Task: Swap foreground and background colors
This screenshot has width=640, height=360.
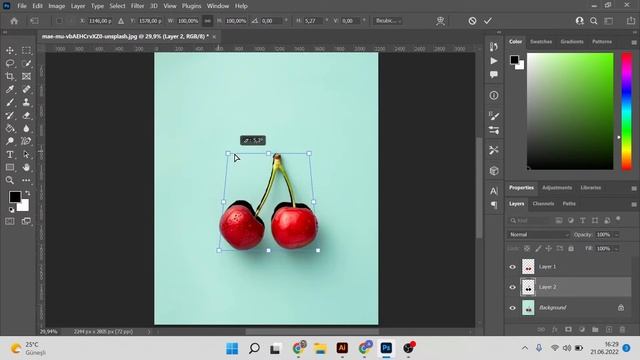Action: [x=27, y=193]
